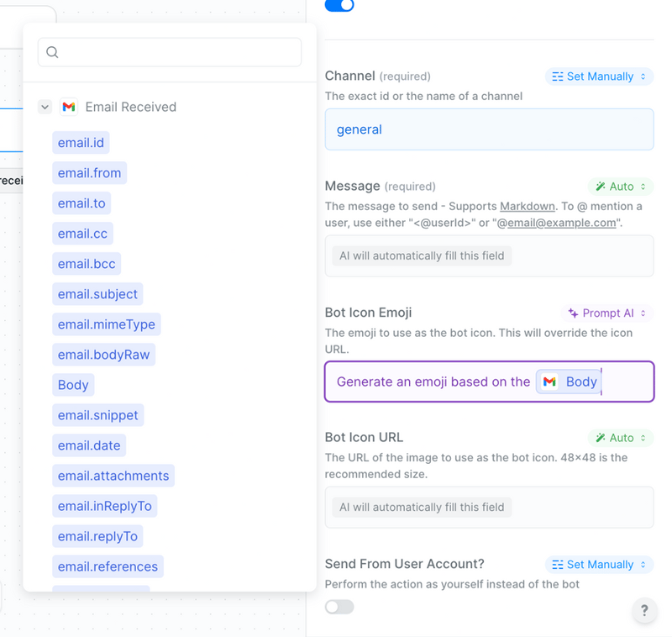This screenshot has width=672, height=637.
Task: Click the Gmail icon inside the Body chip
Action: [549, 382]
